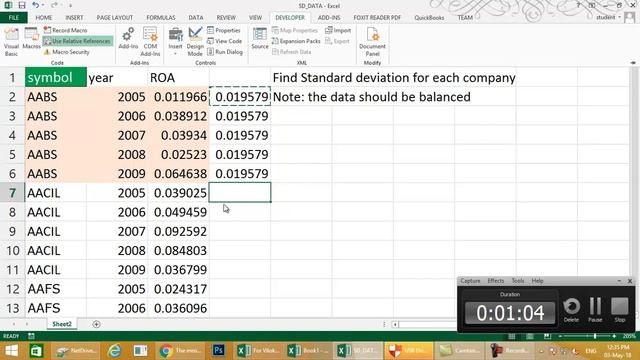Image resolution: width=640 pixels, height=360 pixels.
Task: Open Internet Explorer from taskbar
Action: coord(115,351)
